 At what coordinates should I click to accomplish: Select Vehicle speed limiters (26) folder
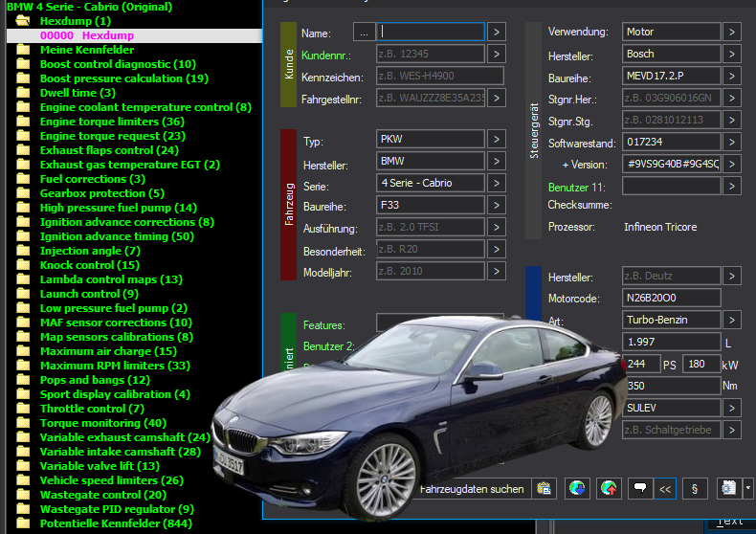click(x=112, y=480)
